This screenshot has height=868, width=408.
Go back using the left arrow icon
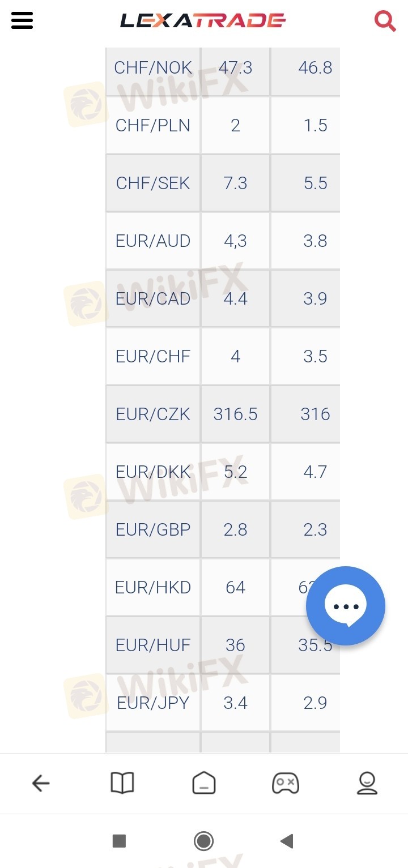(x=41, y=784)
